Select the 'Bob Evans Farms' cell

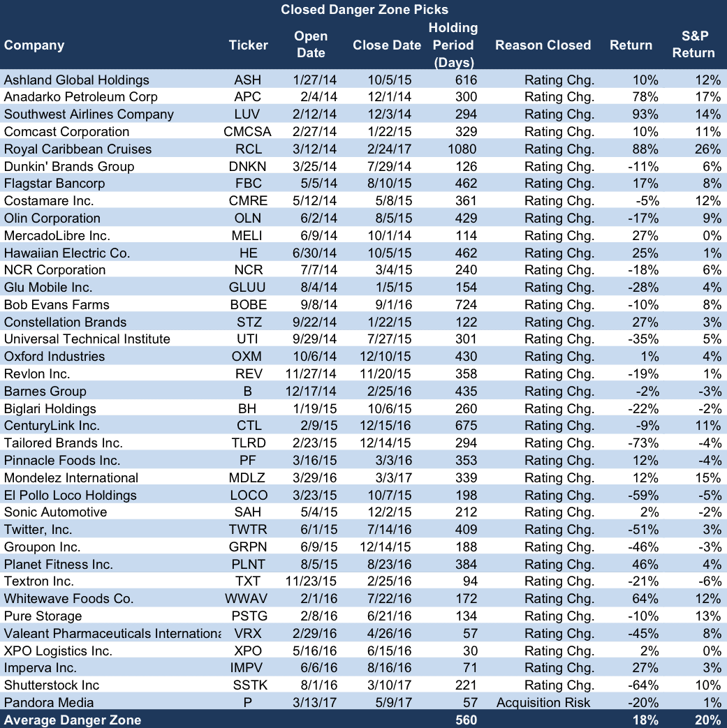(x=57, y=304)
